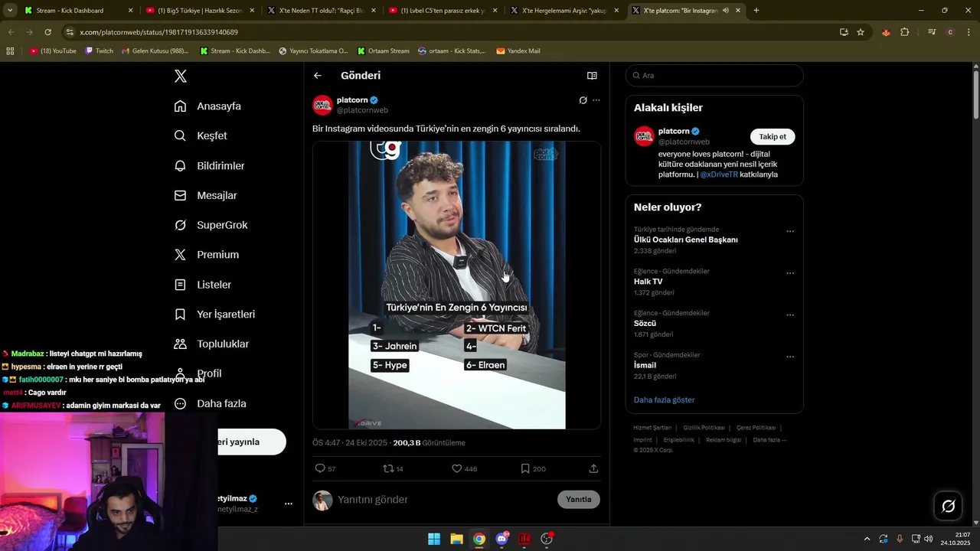
Task: Open more options for İsmail trend
Action: (x=790, y=357)
